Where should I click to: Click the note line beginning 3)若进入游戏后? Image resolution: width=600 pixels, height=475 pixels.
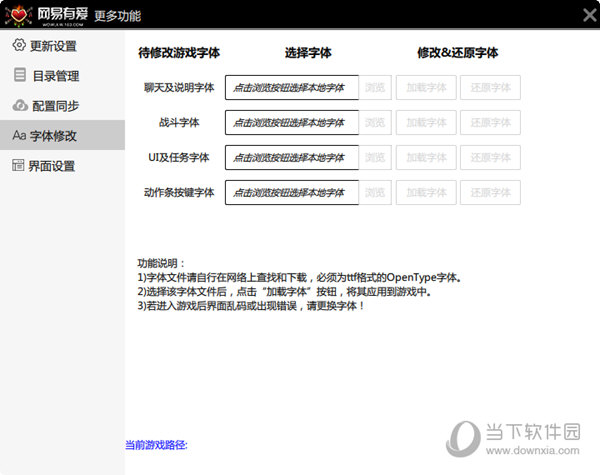[251, 306]
